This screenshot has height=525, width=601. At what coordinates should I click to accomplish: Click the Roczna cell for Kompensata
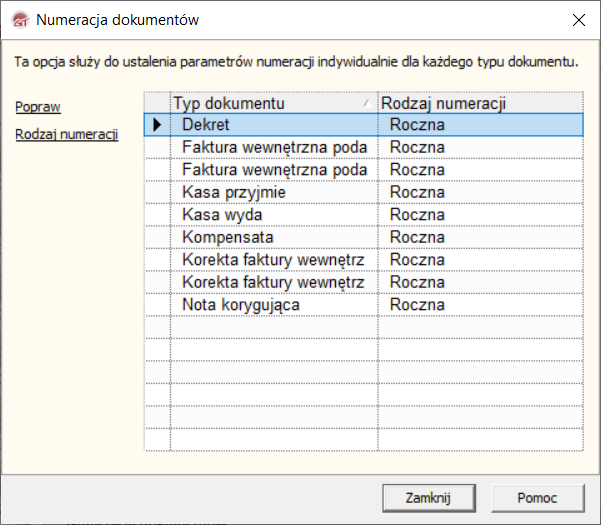point(479,237)
